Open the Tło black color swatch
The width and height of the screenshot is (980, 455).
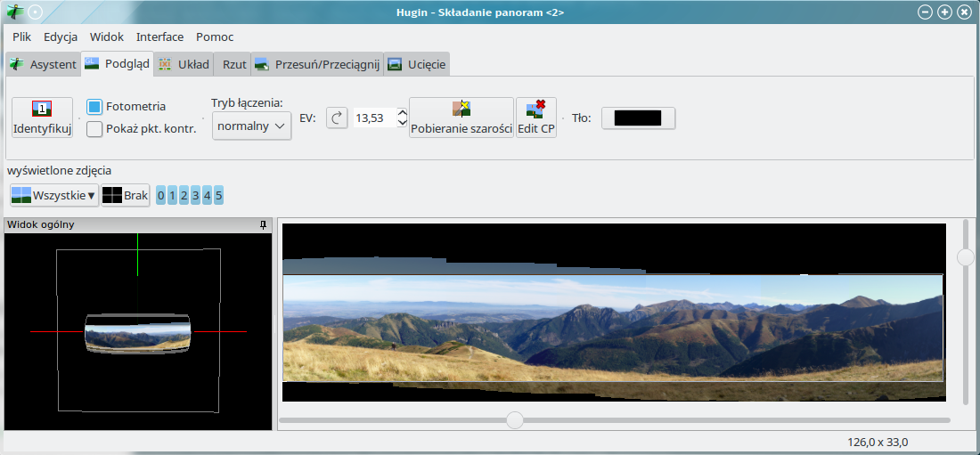[638, 118]
